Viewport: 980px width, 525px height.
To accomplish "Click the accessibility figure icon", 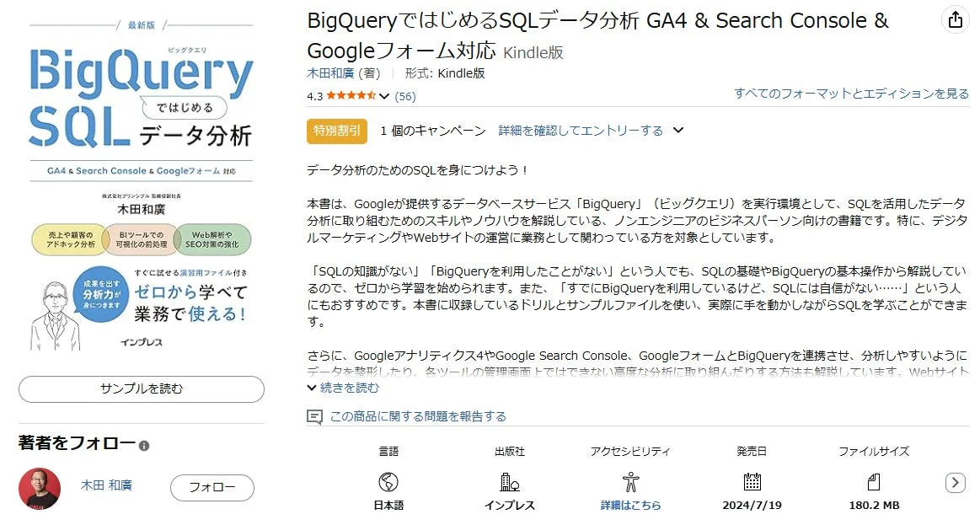I will pos(629,482).
